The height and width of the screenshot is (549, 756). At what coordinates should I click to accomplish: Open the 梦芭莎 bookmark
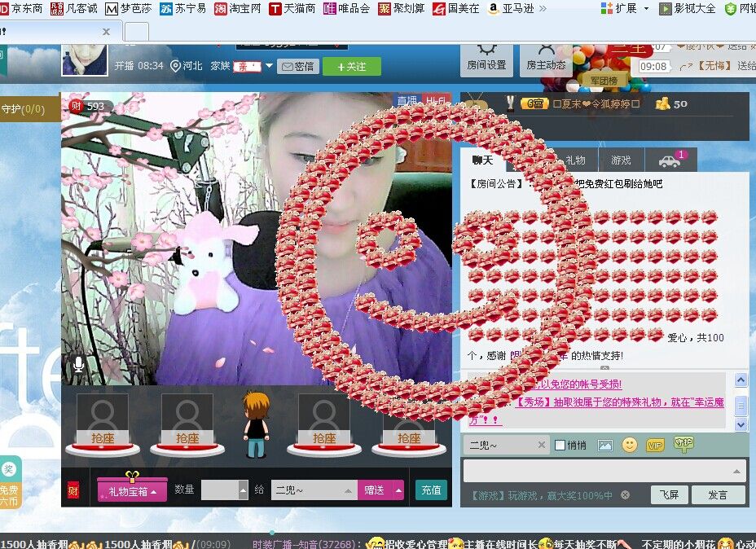coord(128,8)
